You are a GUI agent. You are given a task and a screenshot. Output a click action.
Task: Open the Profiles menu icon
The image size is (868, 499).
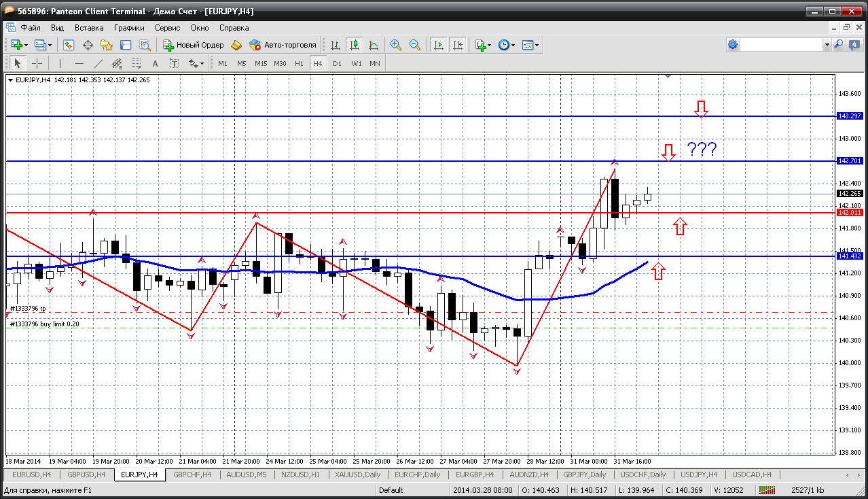point(40,45)
